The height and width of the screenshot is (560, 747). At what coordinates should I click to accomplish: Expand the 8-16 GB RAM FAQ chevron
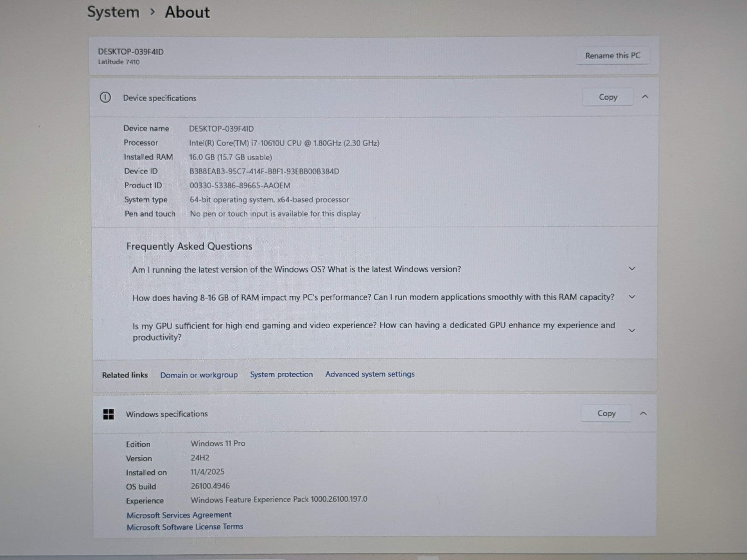pos(632,297)
